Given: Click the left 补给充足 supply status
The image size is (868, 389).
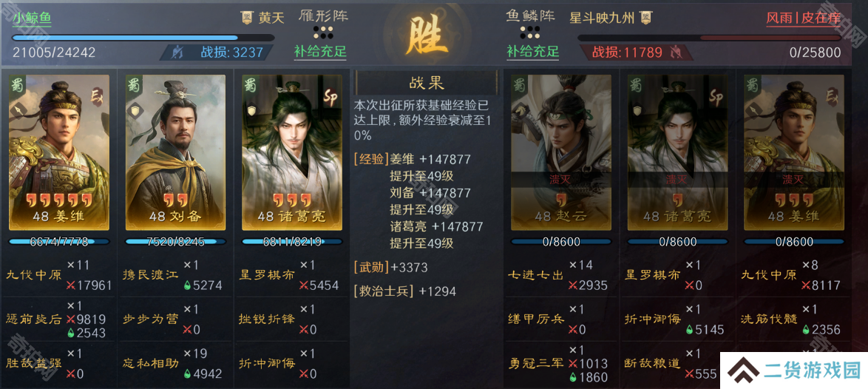Looking at the screenshot, I should click(321, 52).
